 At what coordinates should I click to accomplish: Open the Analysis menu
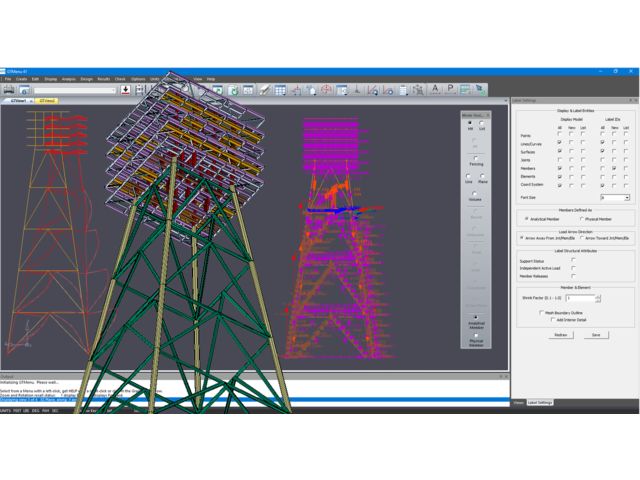pyautogui.click(x=68, y=78)
